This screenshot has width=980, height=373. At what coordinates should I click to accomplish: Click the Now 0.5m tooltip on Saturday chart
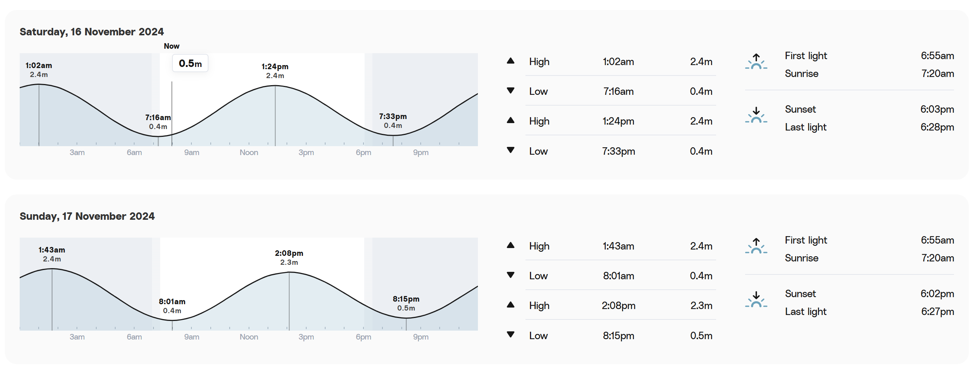pyautogui.click(x=190, y=63)
